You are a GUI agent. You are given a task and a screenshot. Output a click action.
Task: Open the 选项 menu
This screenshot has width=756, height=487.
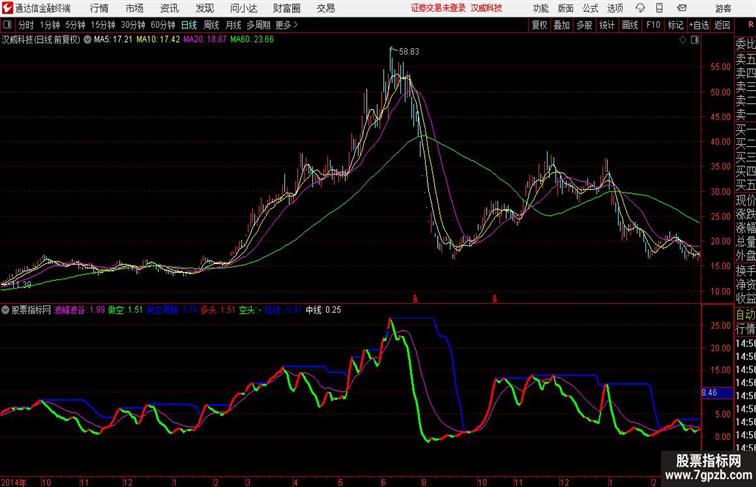tap(615, 8)
